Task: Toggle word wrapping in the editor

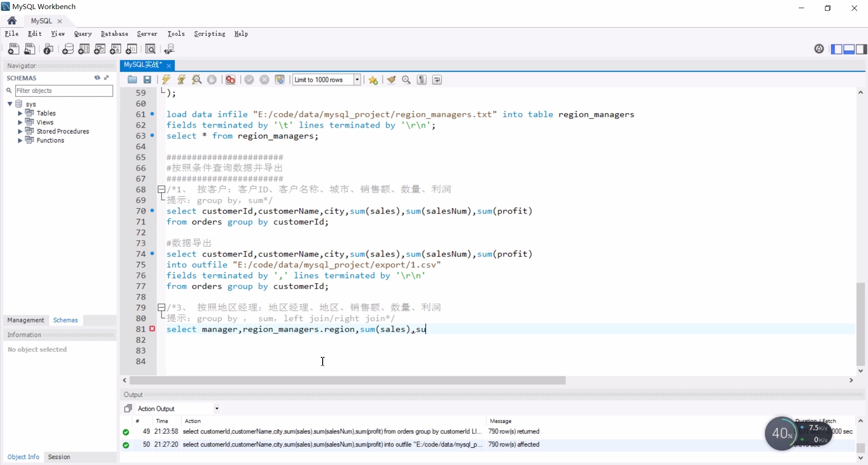Action: (x=437, y=80)
